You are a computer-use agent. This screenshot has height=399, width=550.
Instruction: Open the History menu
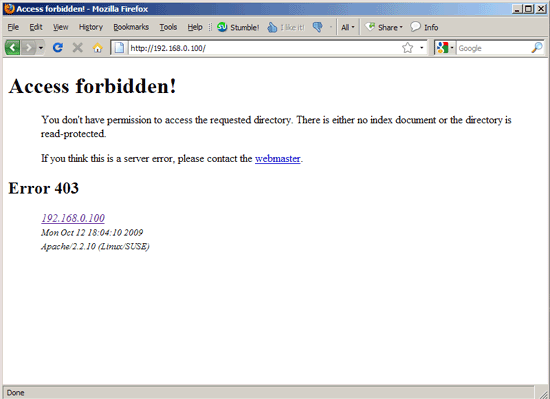pos(90,27)
